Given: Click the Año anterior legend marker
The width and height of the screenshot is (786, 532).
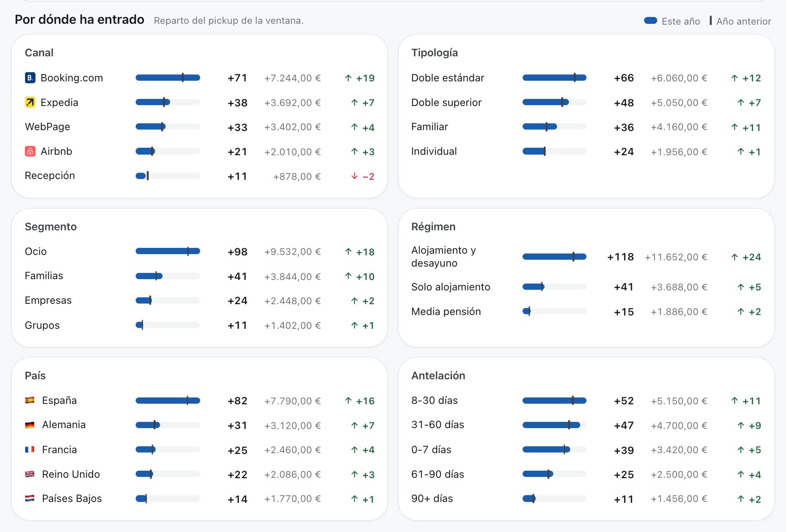Looking at the screenshot, I should [710, 20].
